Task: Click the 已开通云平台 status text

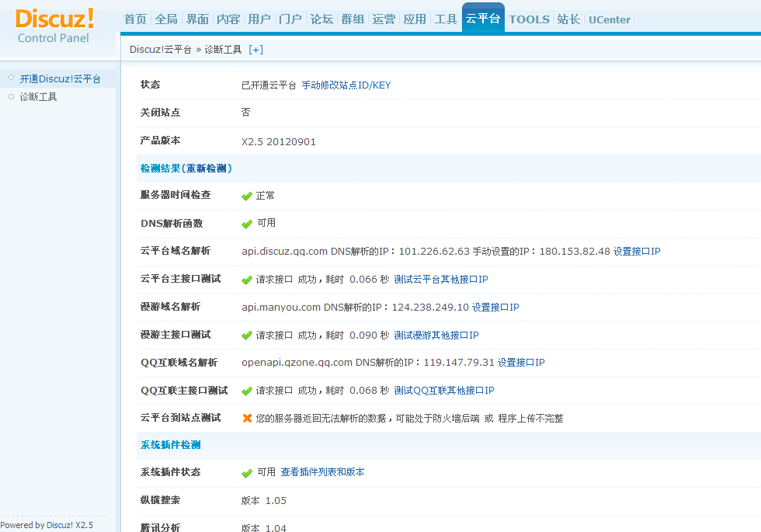Action: point(269,85)
